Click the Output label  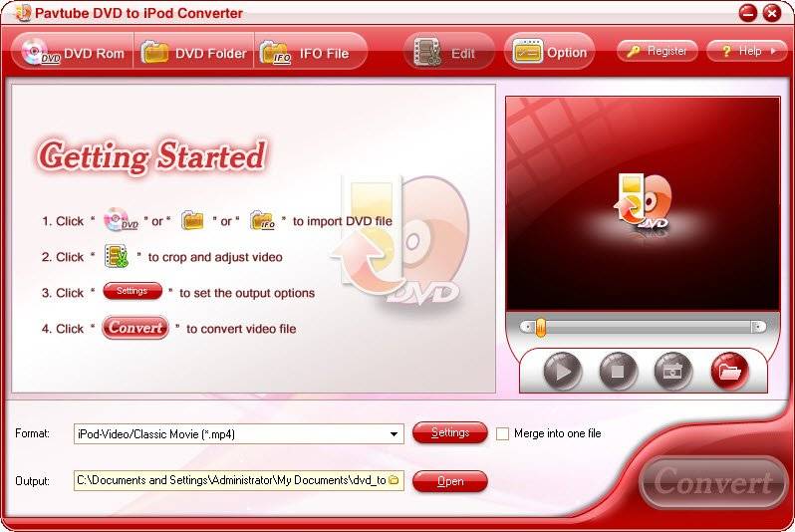tap(33, 481)
